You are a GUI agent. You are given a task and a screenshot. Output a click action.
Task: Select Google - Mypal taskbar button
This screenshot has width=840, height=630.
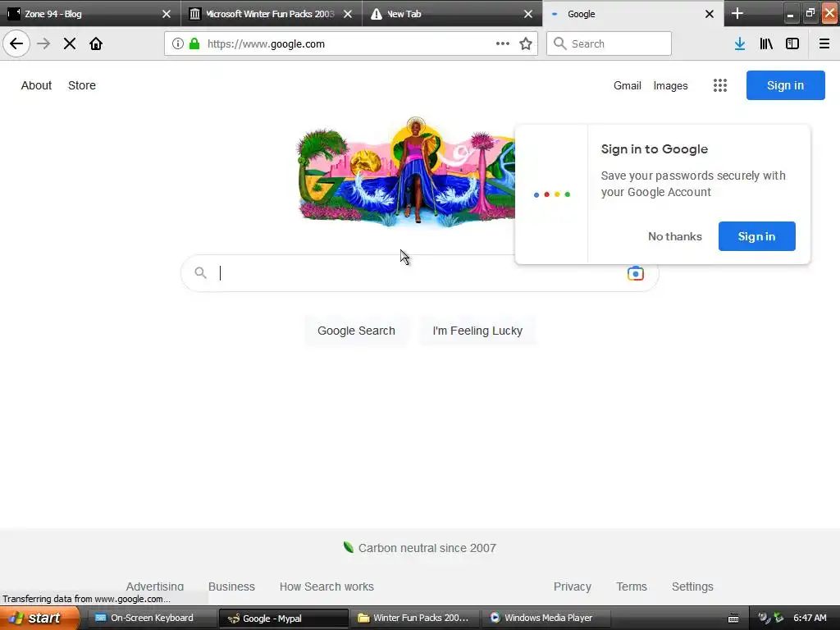pos(284,619)
